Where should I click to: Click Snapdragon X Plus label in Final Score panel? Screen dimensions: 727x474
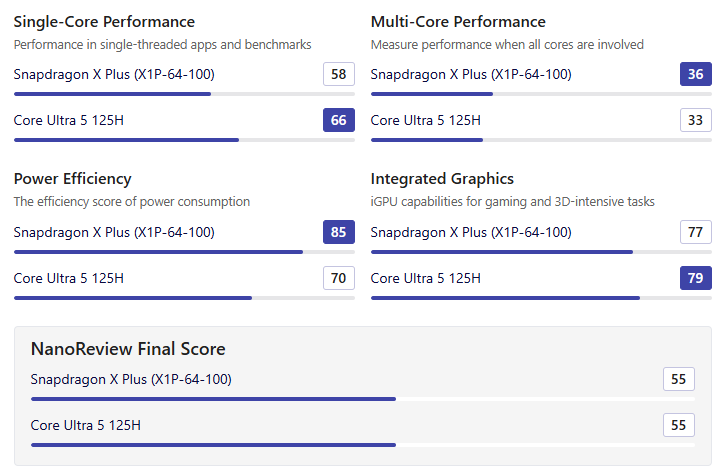[131, 379]
